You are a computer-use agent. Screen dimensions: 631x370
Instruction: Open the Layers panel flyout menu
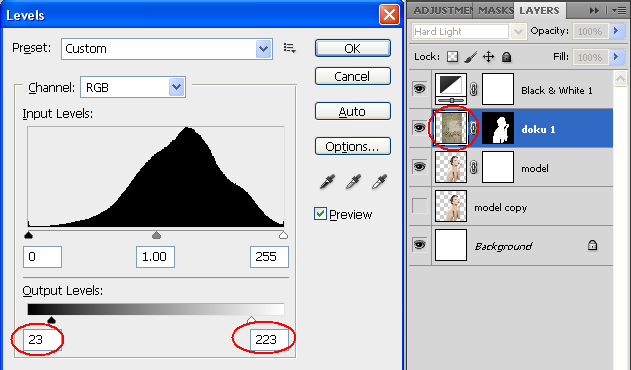tap(619, 10)
